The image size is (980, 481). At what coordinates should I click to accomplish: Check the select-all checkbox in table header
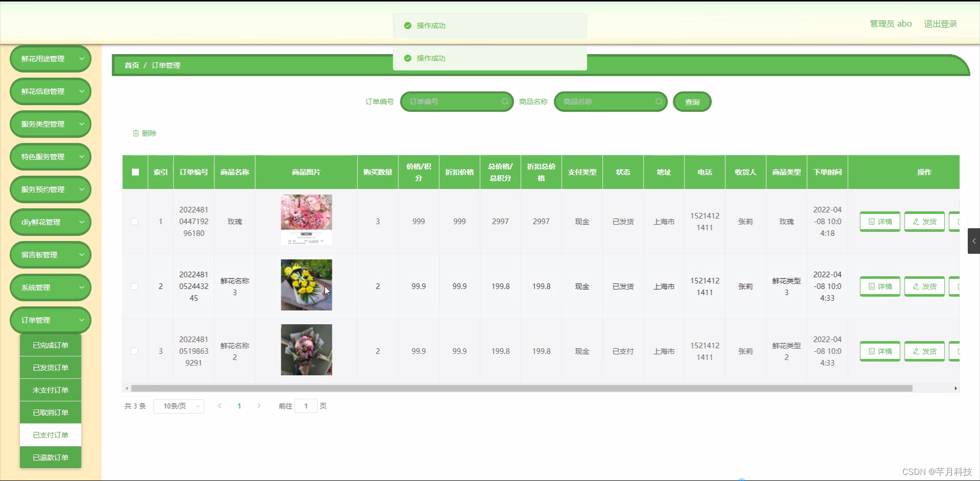[135, 172]
